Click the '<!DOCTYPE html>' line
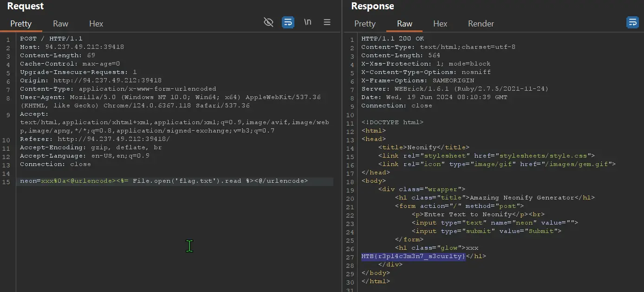644x292 pixels. (392, 122)
